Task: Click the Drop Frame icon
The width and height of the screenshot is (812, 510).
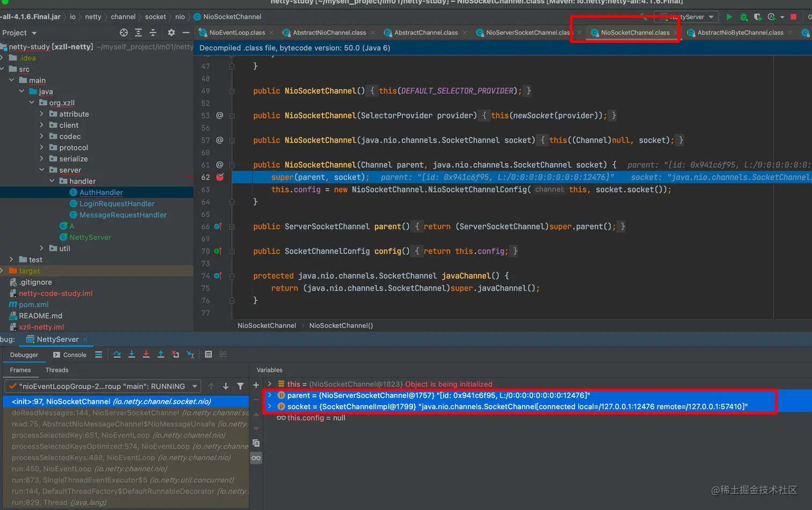Action: coord(175,354)
